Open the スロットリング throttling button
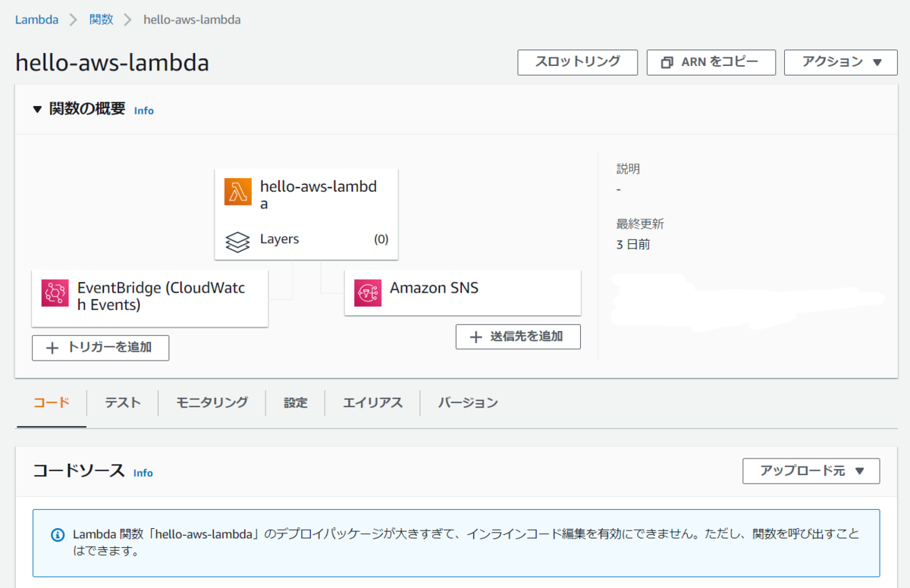This screenshot has height=588, width=910. [x=578, y=62]
